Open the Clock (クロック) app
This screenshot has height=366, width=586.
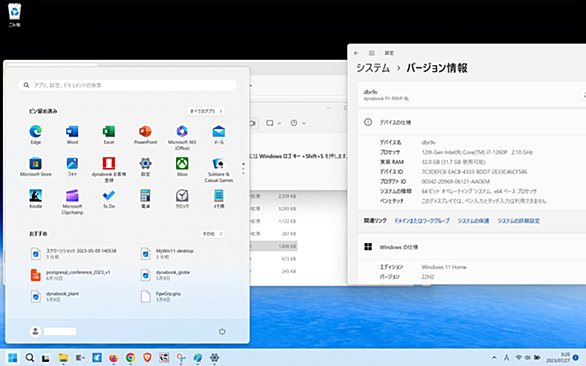tap(182, 199)
